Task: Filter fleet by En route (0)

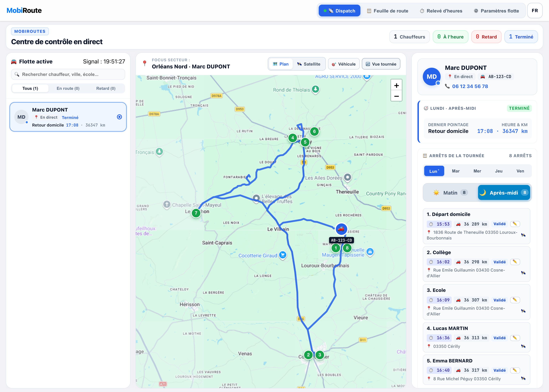Action: click(68, 88)
